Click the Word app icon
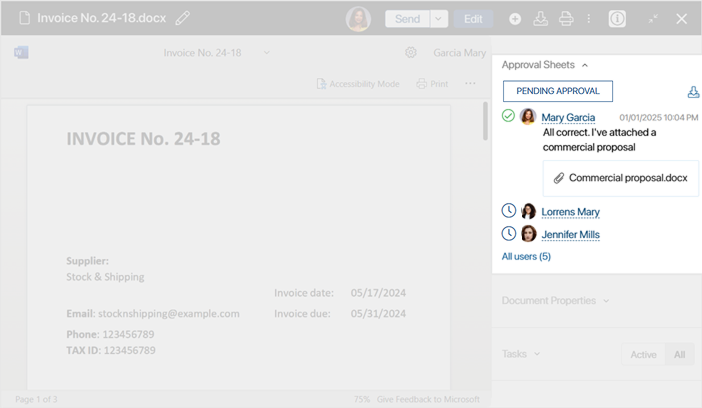 pyautogui.click(x=21, y=52)
